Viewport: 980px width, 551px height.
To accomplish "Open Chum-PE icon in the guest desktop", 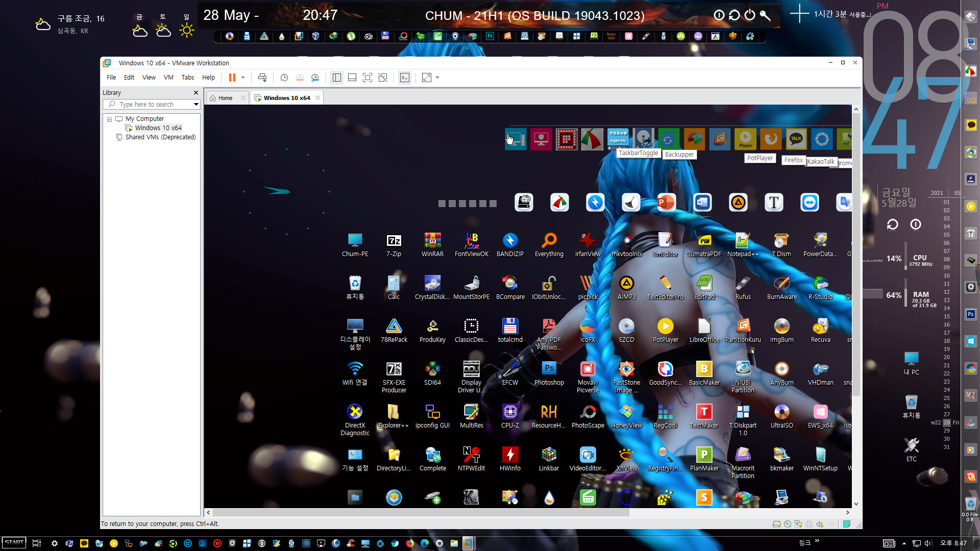I will click(355, 244).
